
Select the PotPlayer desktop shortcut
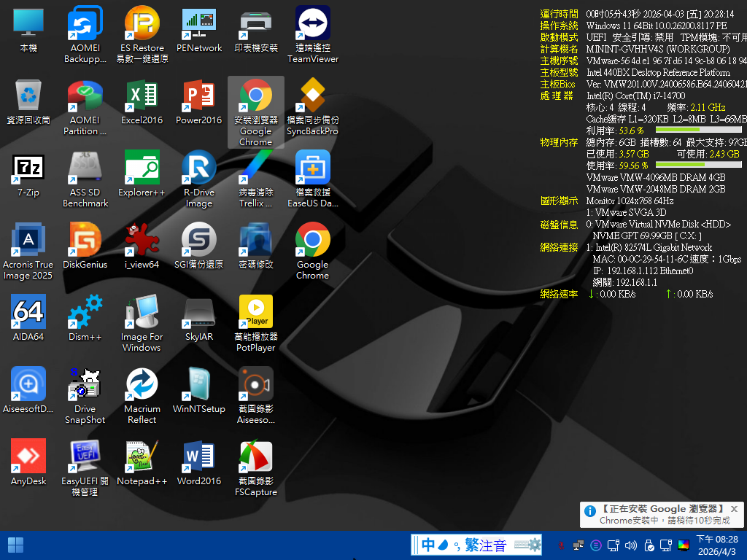256,313
